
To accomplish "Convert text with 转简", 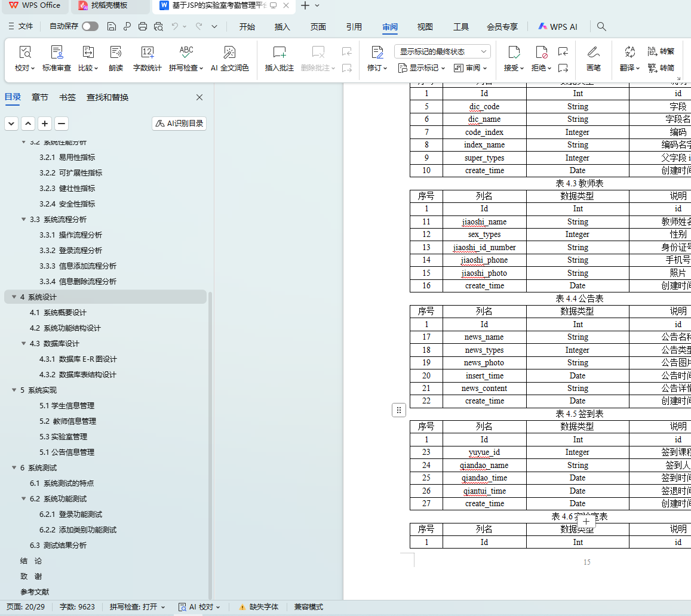I will coord(661,68).
